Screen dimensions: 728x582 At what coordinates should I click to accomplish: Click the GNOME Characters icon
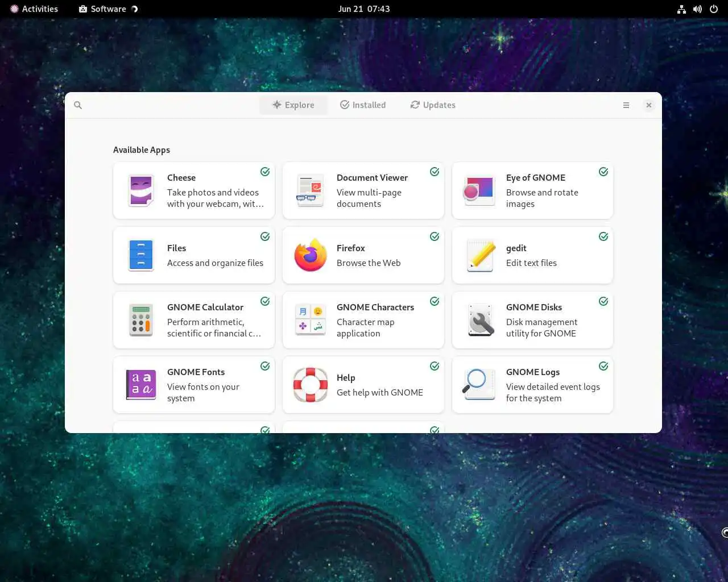310,320
